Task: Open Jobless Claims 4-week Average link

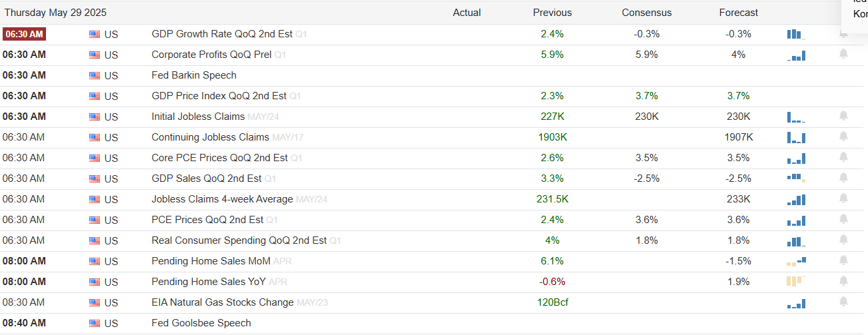Action: tap(222, 199)
